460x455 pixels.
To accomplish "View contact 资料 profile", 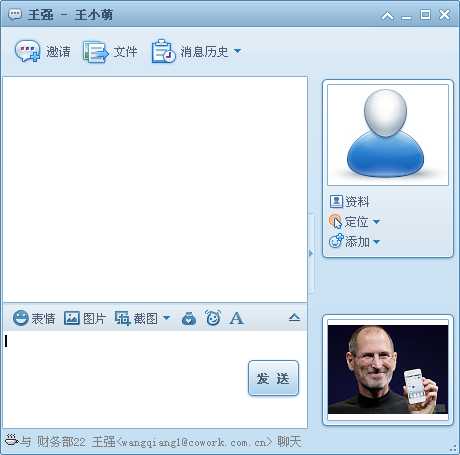I will point(349,201).
